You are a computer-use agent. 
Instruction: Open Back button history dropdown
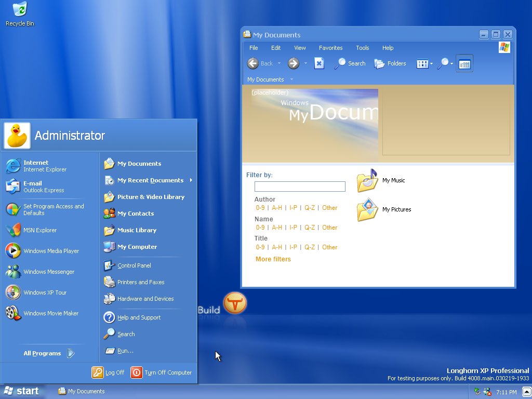pos(279,63)
